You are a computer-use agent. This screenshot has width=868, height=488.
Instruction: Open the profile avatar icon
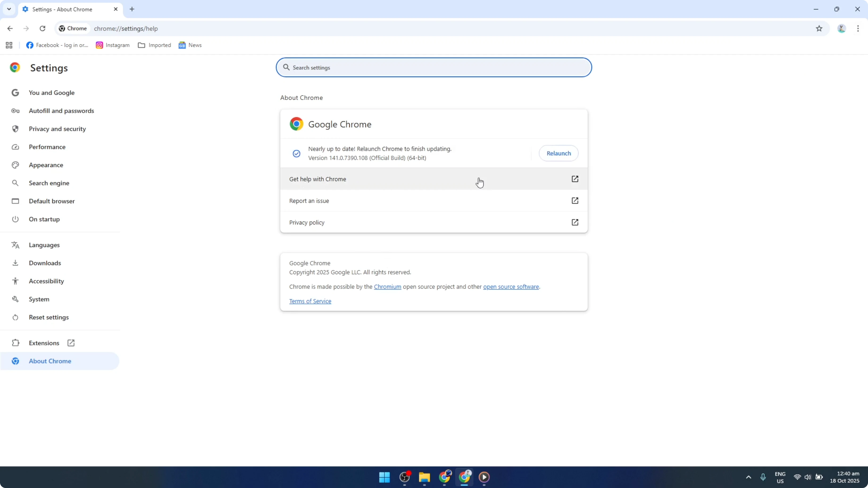[841, 29]
